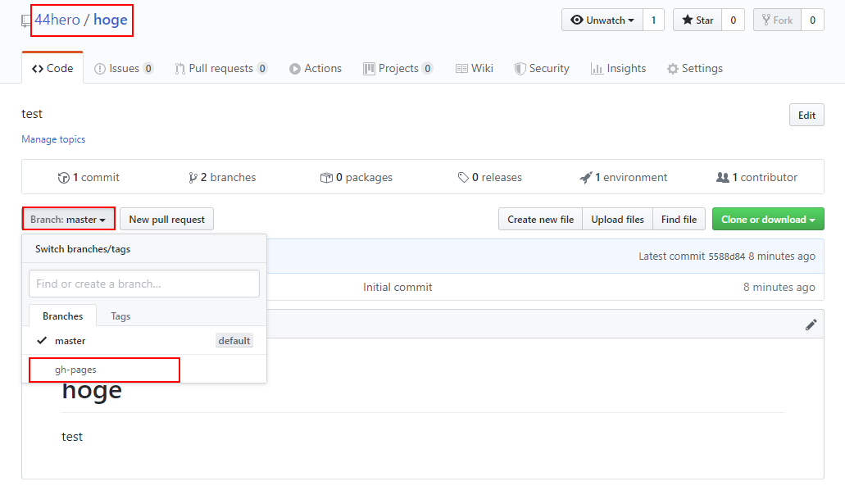Click the Issues tab exclamation icon
This screenshot has width=845, height=504.
coord(100,69)
